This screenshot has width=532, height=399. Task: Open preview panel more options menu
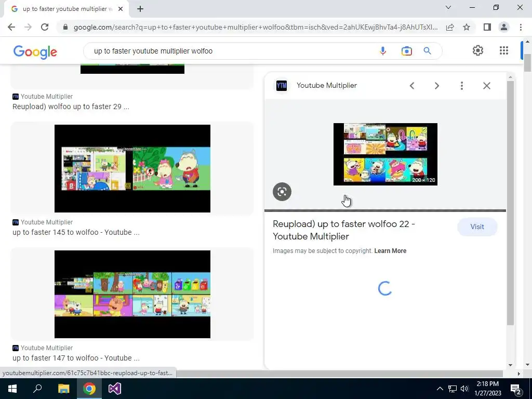[461, 86]
